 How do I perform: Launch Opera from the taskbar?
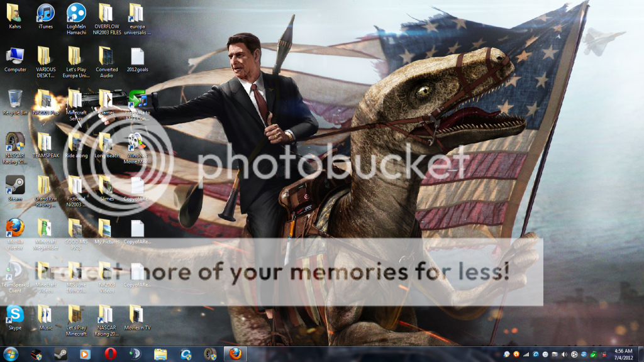(x=110, y=354)
